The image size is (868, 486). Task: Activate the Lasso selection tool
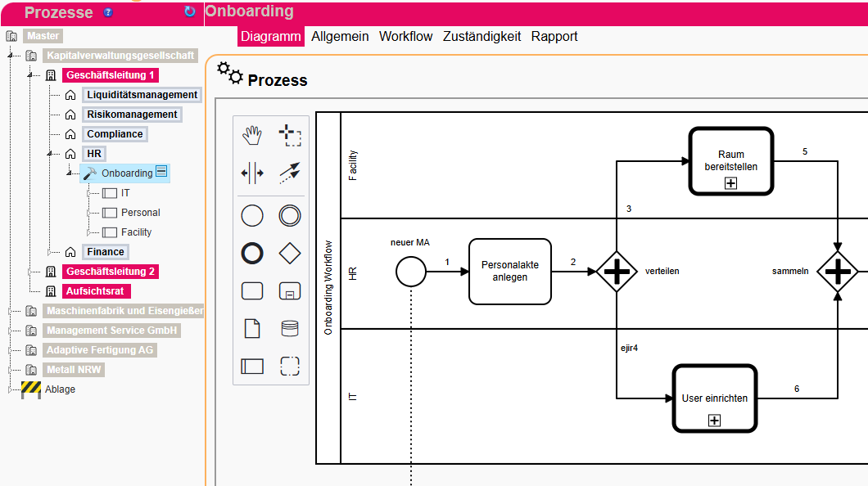tap(289, 136)
